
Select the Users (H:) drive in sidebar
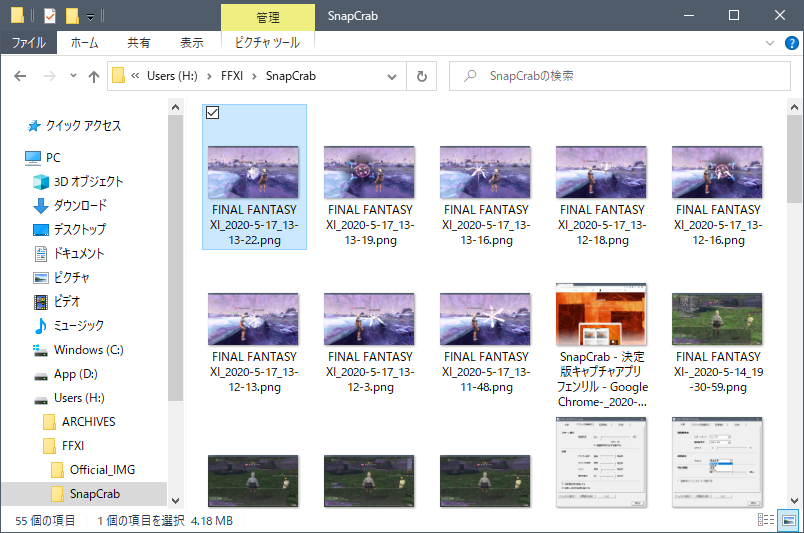[69, 398]
